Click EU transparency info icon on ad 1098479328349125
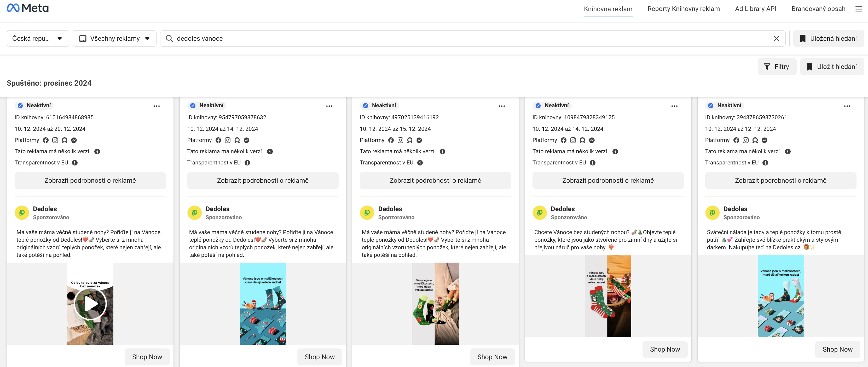The image size is (868, 367). click(x=593, y=163)
